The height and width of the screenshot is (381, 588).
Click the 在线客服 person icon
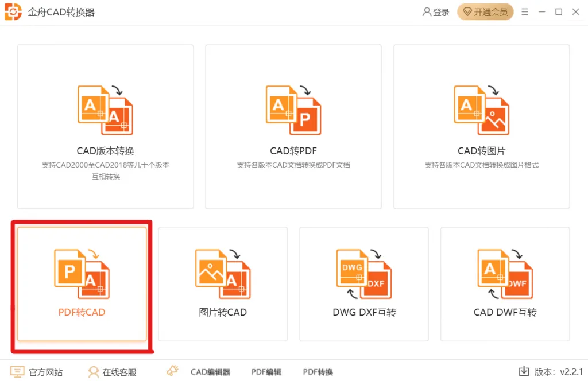(x=93, y=372)
